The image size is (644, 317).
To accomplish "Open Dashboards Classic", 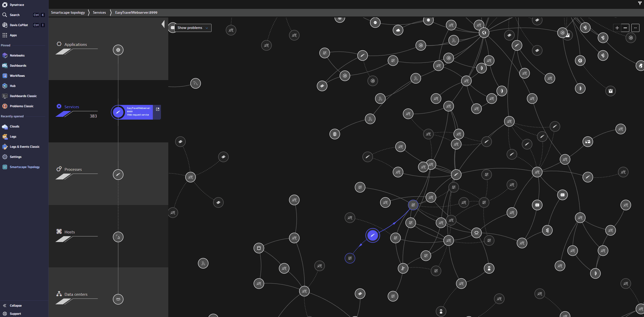I will point(23,96).
